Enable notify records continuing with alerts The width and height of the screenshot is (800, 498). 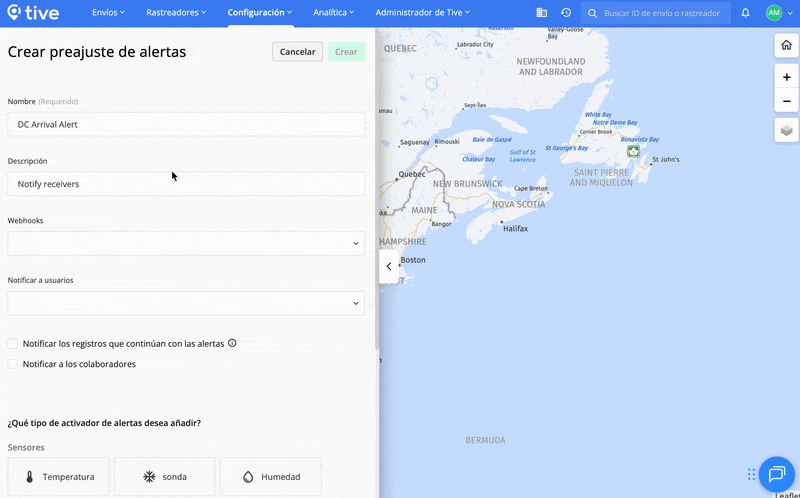[13, 343]
